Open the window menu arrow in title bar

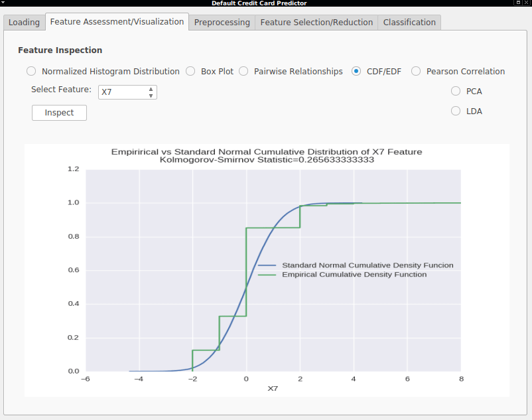(3, 2)
